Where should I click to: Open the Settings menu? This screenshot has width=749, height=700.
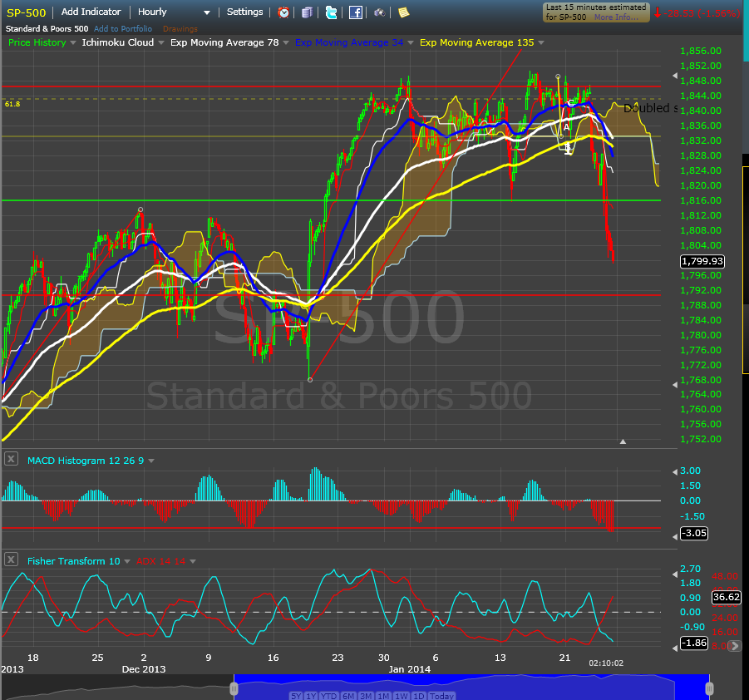[x=244, y=12]
